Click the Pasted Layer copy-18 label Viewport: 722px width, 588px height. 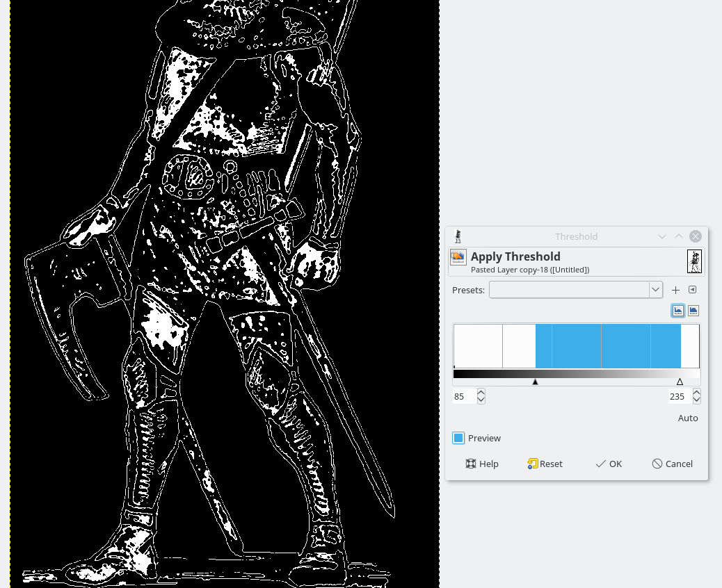(530, 270)
